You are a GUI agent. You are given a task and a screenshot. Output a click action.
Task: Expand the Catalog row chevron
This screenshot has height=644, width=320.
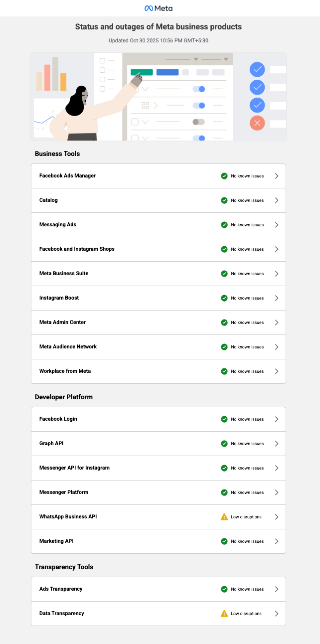[277, 200]
